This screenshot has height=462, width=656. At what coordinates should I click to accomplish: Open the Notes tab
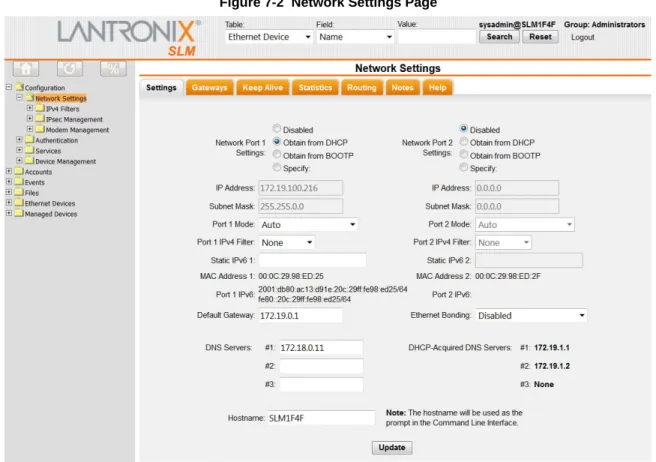pyautogui.click(x=402, y=87)
